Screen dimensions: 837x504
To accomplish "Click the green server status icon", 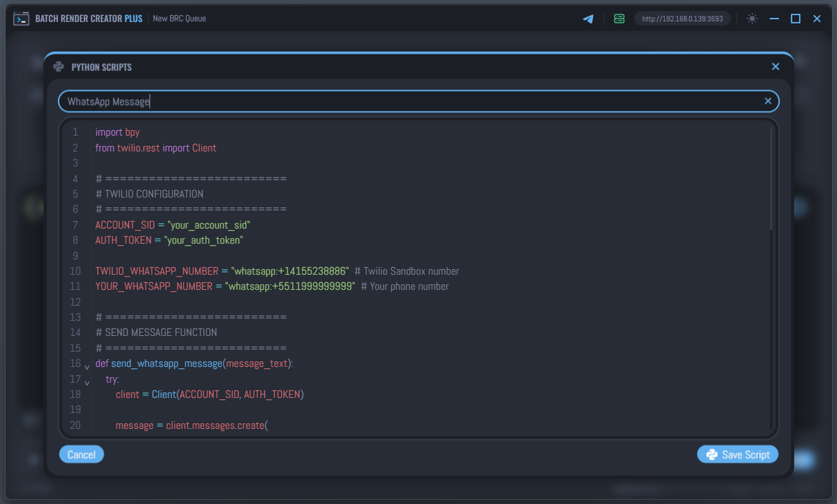I will 619,19.
